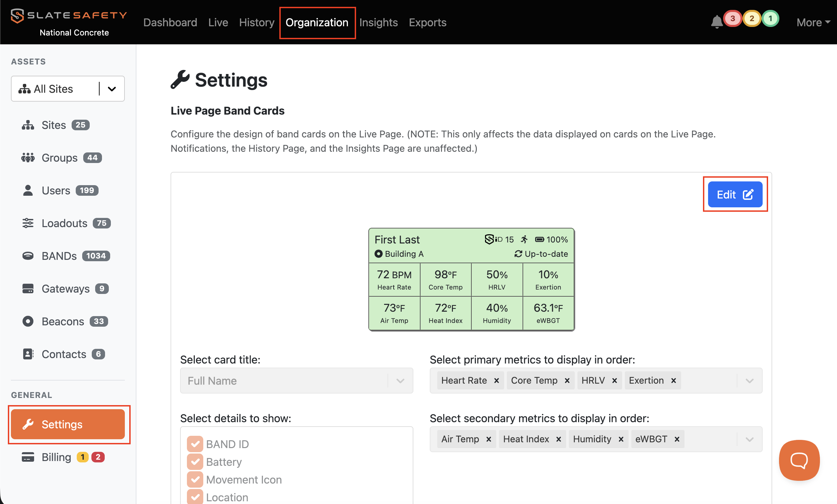Click the Users person icon
Image resolution: width=837 pixels, height=504 pixels.
pos(28,191)
